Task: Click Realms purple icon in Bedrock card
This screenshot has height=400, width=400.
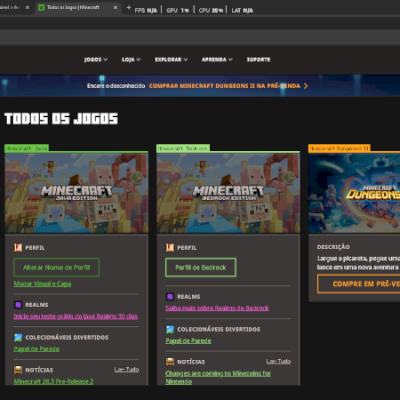Action: [170, 297]
